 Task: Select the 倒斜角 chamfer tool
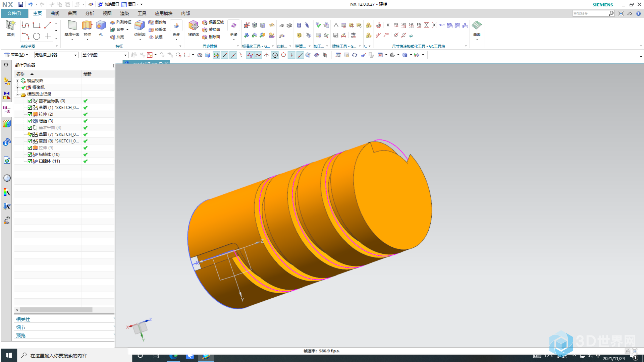pos(157,22)
